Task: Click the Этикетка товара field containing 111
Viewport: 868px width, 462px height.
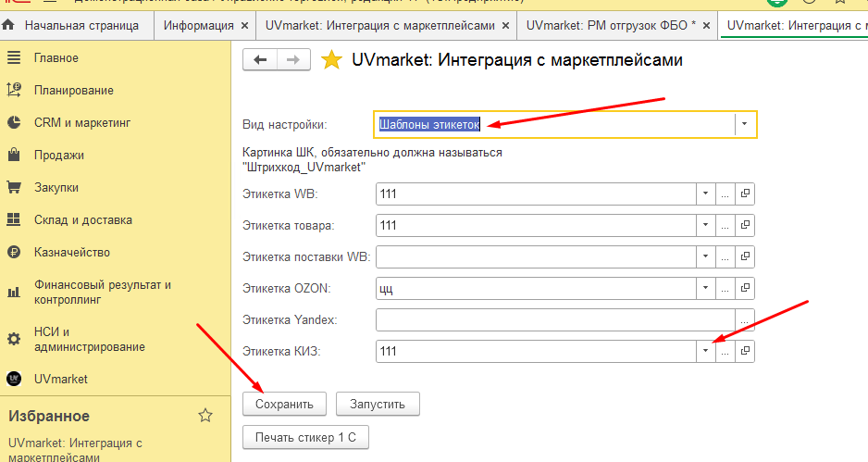Action: coord(535,226)
